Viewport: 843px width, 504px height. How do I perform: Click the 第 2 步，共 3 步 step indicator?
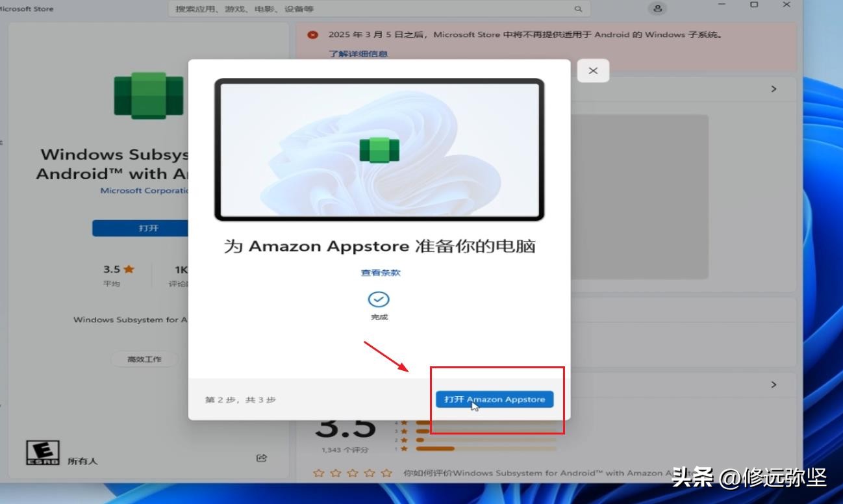(x=240, y=400)
